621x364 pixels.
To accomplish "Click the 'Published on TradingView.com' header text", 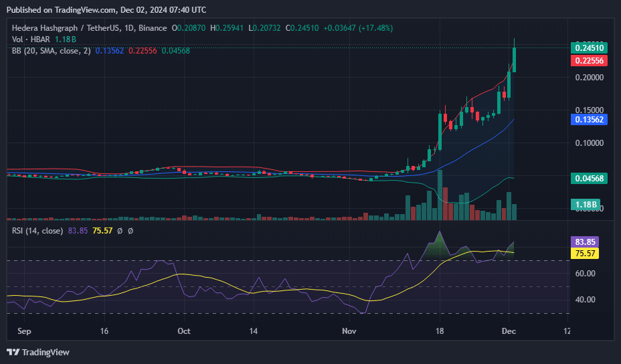I will pos(106,10).
